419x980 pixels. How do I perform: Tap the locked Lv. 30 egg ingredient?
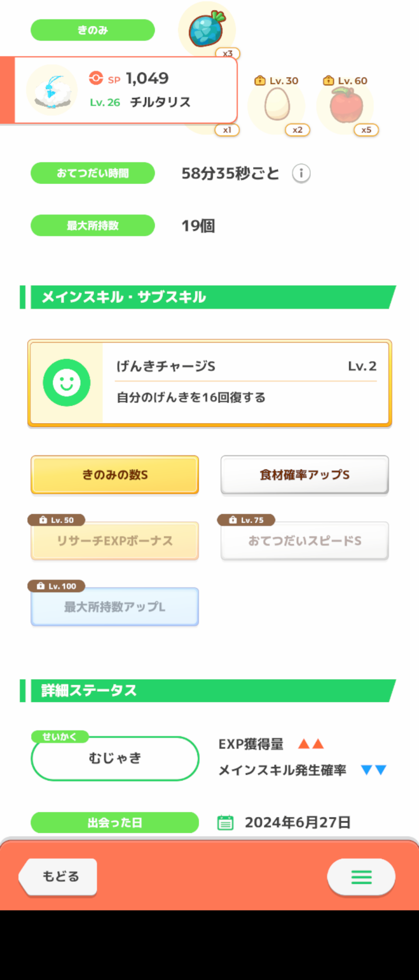click(277, 104)
